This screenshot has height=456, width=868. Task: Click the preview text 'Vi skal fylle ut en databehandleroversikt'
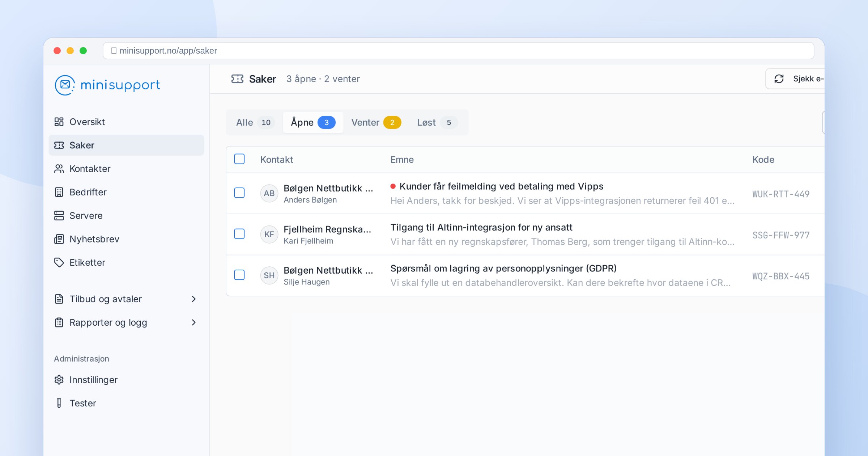coord(561,283)
